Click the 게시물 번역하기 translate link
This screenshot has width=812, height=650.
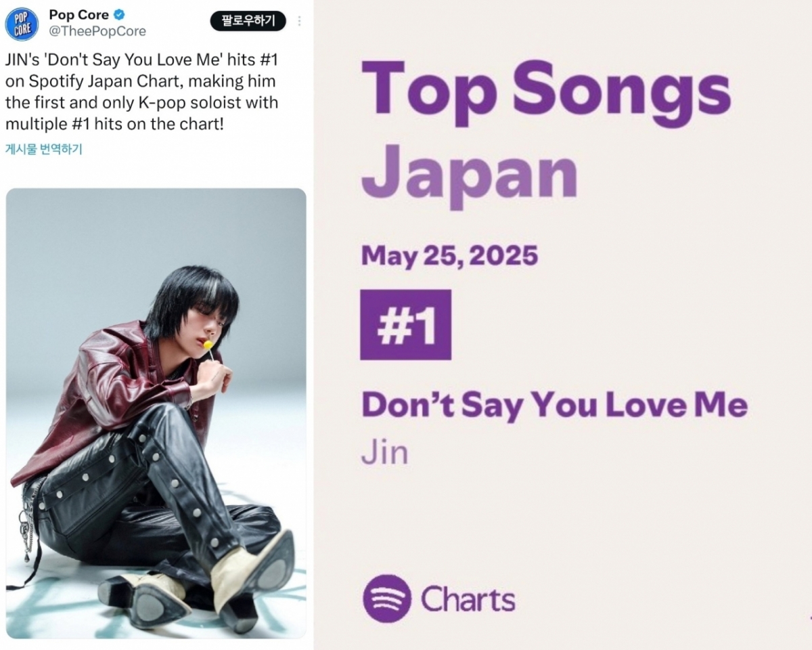pos(43,149)
